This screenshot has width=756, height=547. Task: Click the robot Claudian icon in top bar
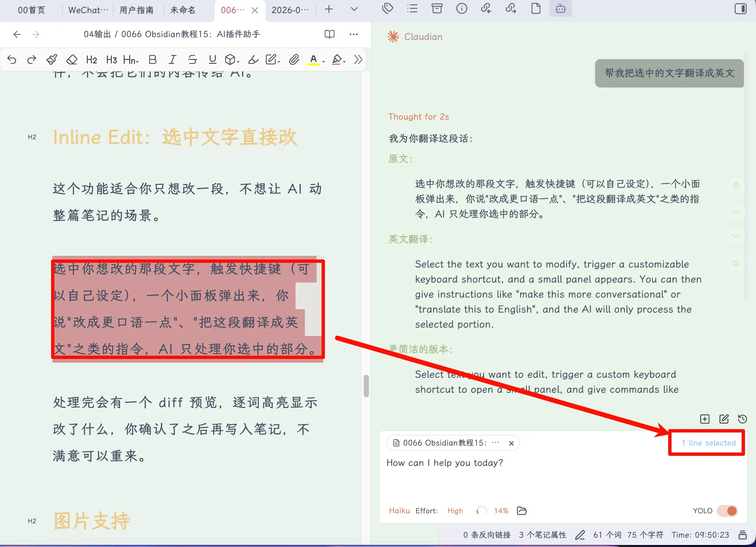(x=560, y=9)
